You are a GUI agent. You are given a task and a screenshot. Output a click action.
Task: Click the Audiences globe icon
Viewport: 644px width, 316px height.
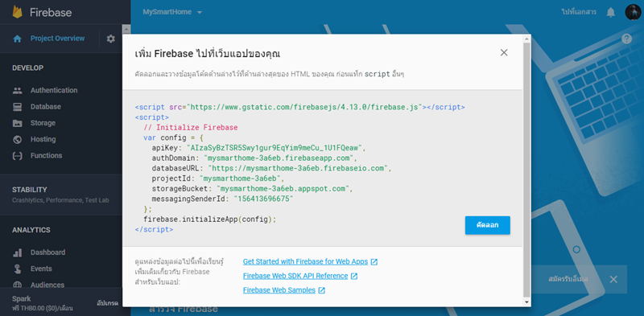tap(17, 285)
